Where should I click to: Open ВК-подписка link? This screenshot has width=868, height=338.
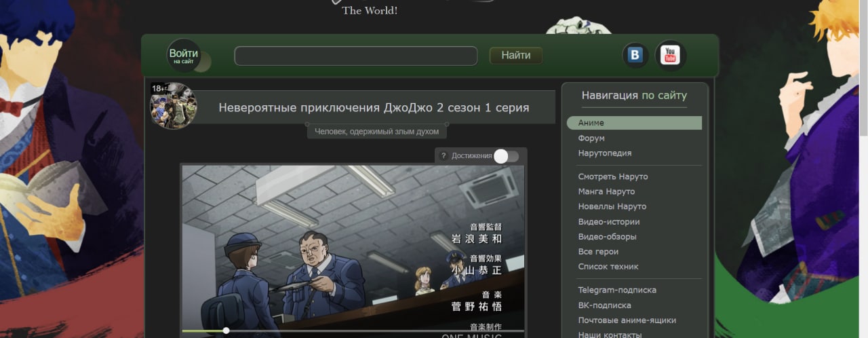(604, 305)
